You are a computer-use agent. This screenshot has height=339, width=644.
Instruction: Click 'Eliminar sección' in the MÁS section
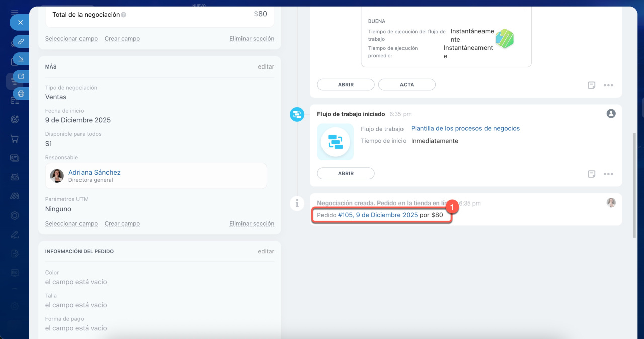[x=252, y=223]
